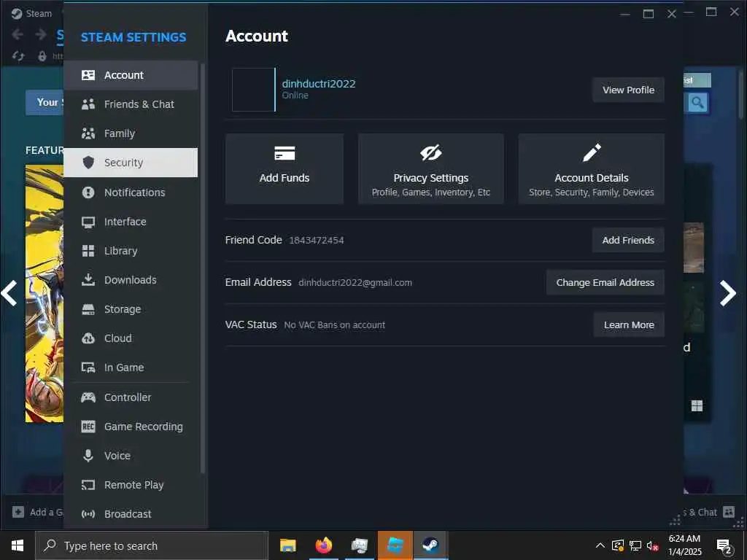Click the Library grid icon
747x560 pixels.
88,251
